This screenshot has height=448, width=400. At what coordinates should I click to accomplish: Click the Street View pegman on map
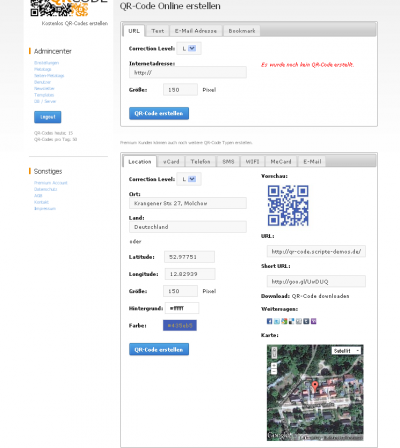click(x=274, y=353)
